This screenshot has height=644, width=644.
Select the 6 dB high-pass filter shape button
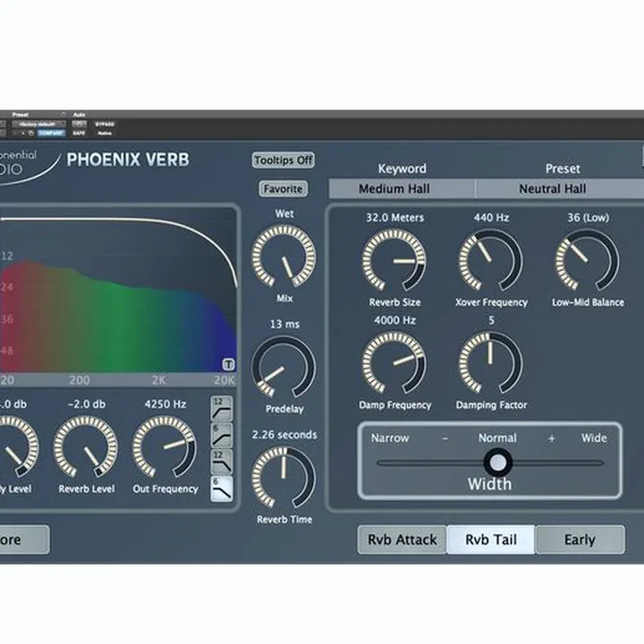pyautogui.click(x=222, y=436)
